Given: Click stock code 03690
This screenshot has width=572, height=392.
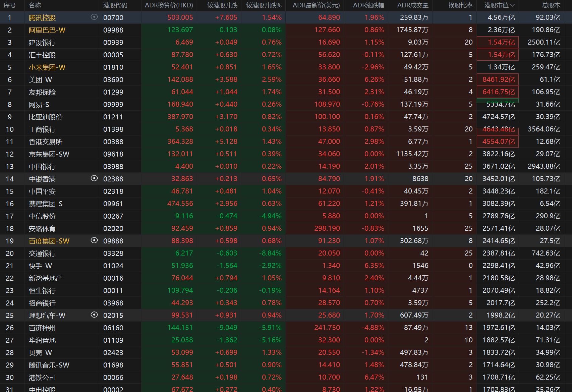Looking at the screenshot, I should (x=113, y=79).
